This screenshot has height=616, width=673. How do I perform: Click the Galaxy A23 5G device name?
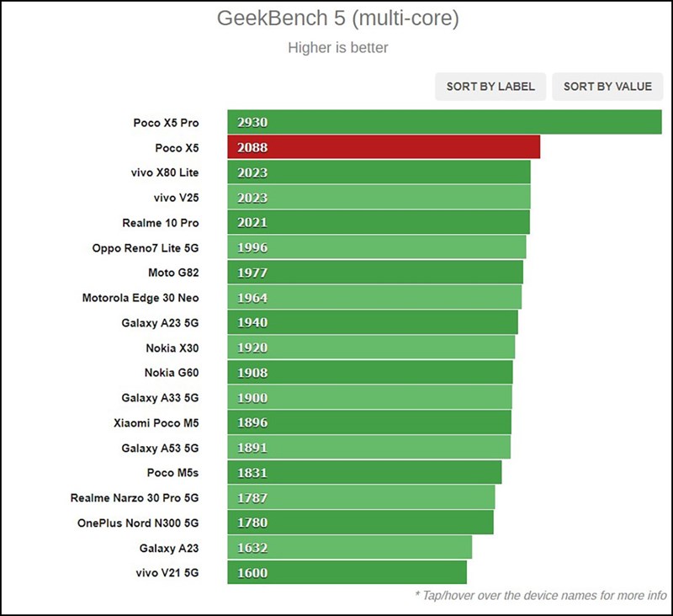point(160,323)
